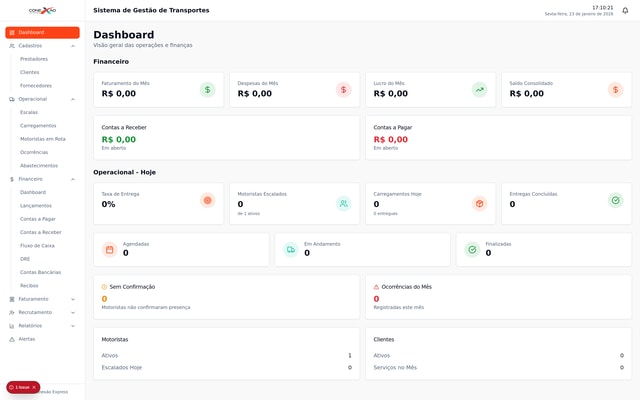Open the Alertas sidebar link
This screenshot has height=400, width=640.
[x=26, y=339]
